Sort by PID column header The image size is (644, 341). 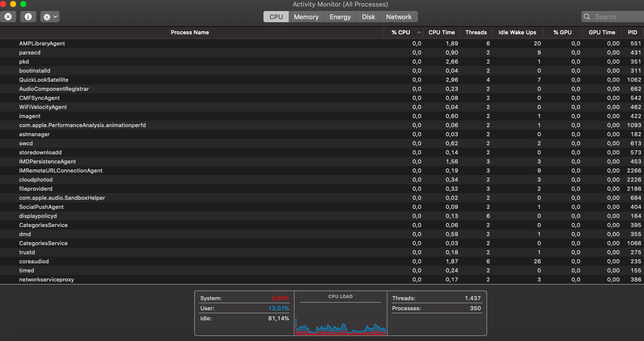[x=632, y=32]
